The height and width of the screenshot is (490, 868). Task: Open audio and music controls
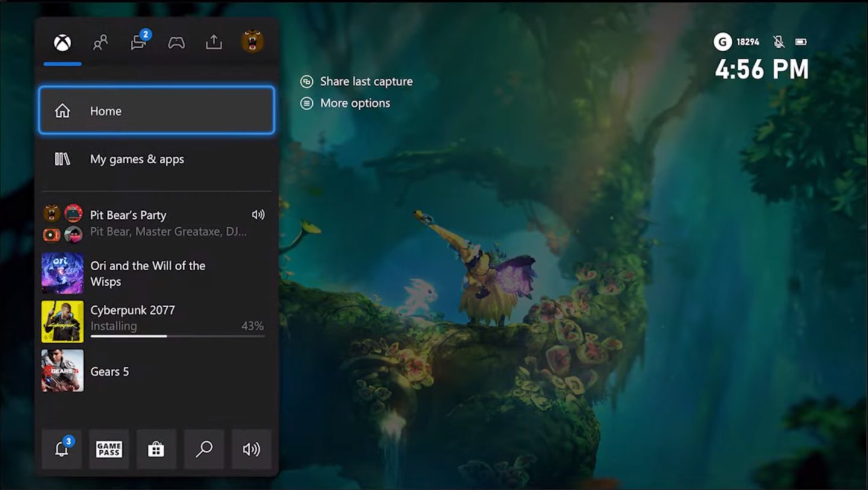(251, 448)
